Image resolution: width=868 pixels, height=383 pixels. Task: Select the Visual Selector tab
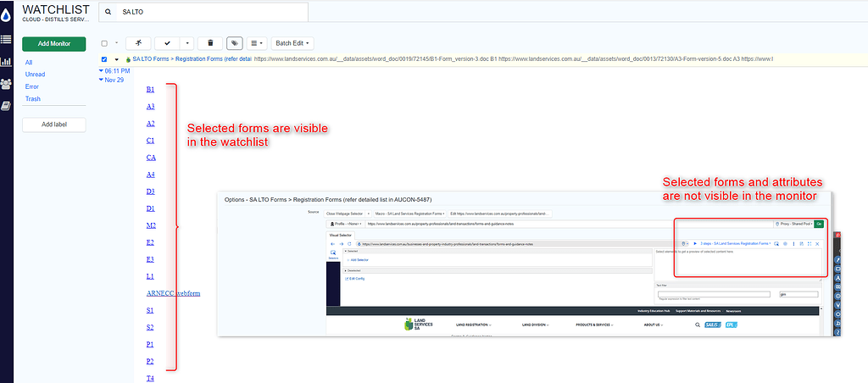point(341,235)
